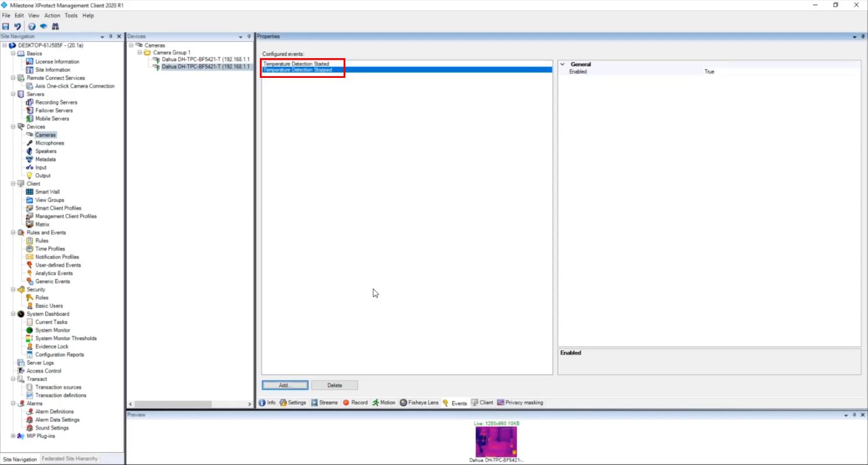Viewport: 868px width, 465px height.
Task: Click the thermal camera preview thumbnail
Action: pyautogui.click(x=496, y=442)
